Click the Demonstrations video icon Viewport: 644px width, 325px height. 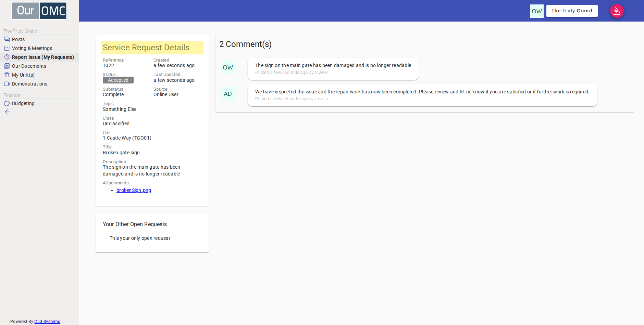pos(7,84)
